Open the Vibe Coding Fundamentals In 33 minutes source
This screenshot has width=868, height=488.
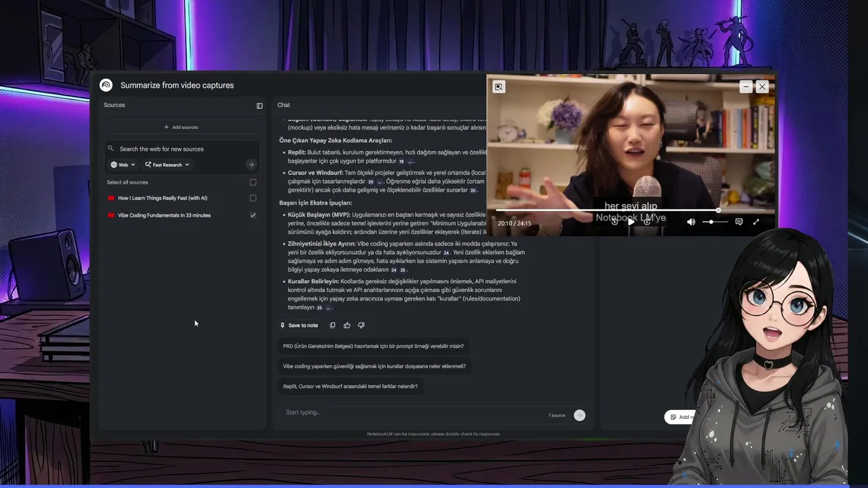(164, 215)
